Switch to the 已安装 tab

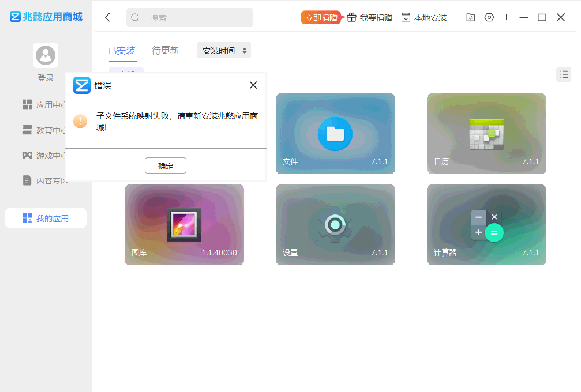click(x=122, y=51)
